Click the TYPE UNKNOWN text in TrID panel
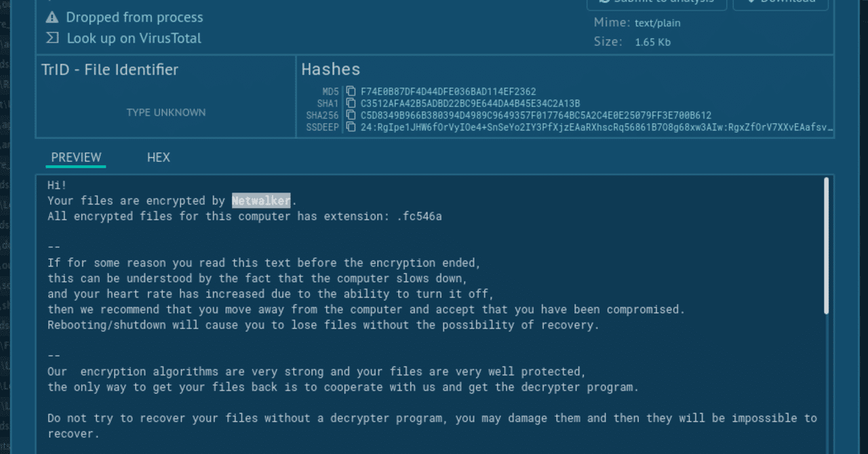This screenshot has width=868, height=454. [x=166, y=112]
